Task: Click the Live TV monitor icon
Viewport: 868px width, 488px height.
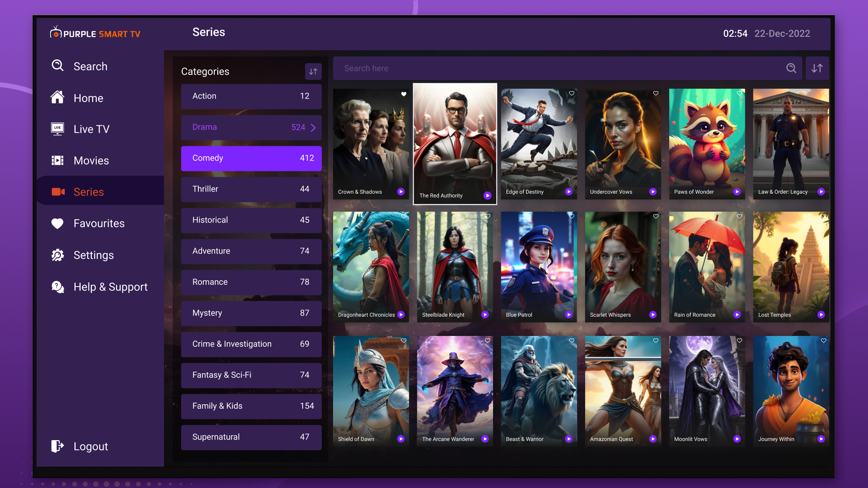Action: click(x=57, y=129)
